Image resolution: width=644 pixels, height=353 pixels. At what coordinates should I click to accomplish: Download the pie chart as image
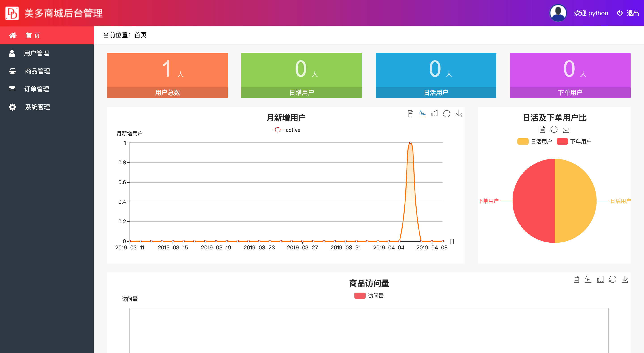tap(566, 129)
